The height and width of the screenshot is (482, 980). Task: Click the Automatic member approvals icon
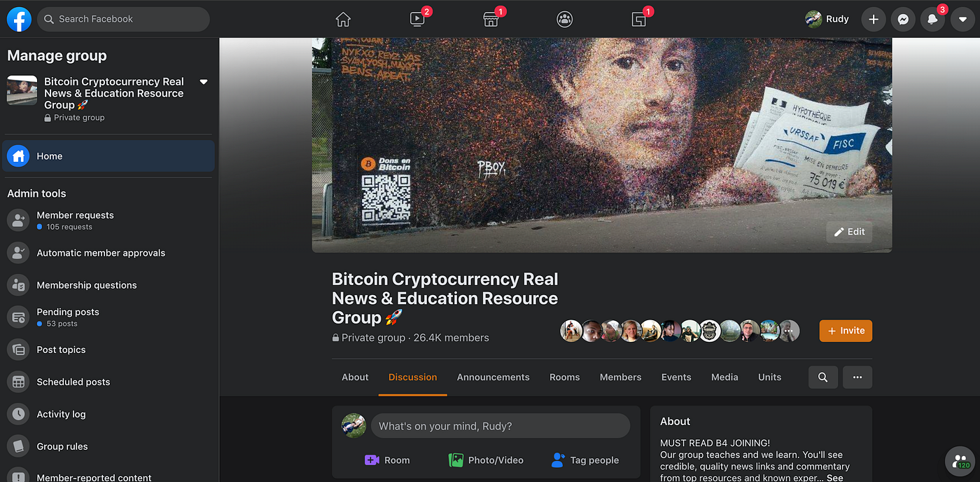[18, 253]
